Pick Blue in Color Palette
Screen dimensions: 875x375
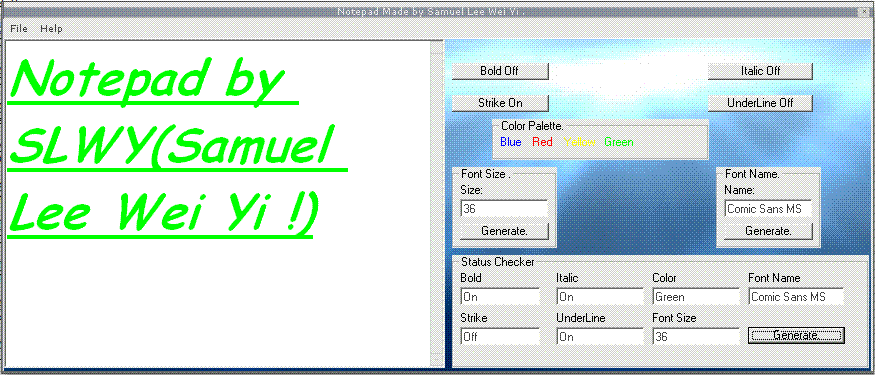(511, 142)
